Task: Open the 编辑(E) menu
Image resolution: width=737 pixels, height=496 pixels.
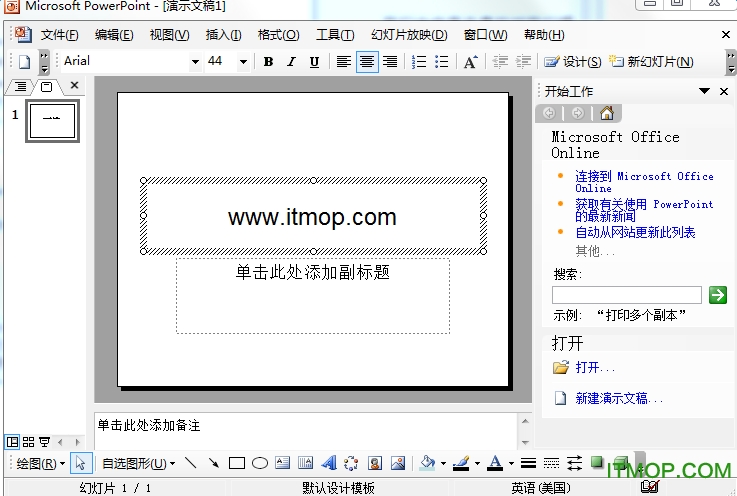Action: pos(114,35)
